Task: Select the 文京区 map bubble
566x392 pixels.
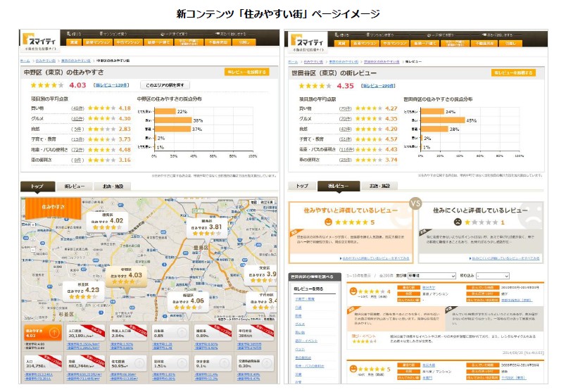Action: [261, 275]
